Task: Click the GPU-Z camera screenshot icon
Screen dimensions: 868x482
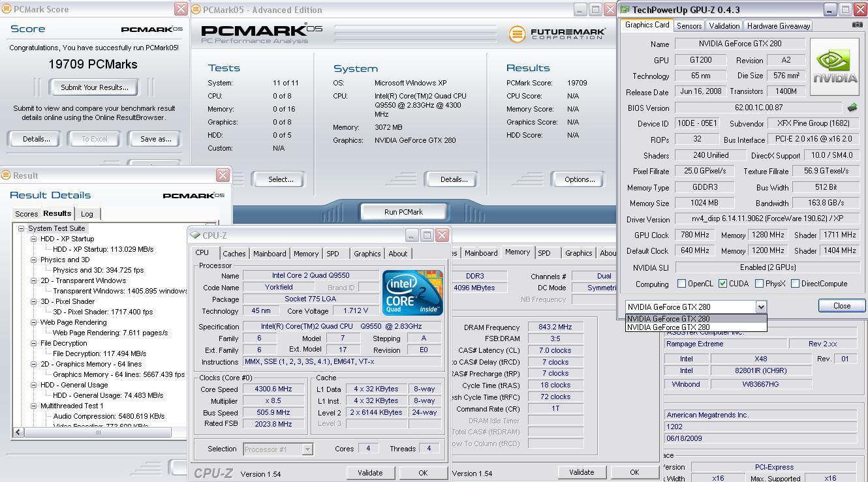Action: click(857, 25)
